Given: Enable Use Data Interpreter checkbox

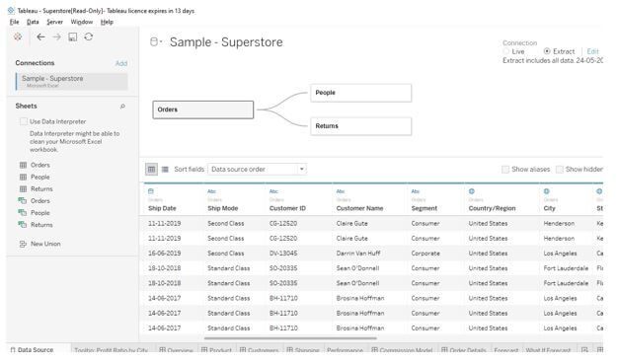Looking at the screenshot, I should click(x=24, y=121).
